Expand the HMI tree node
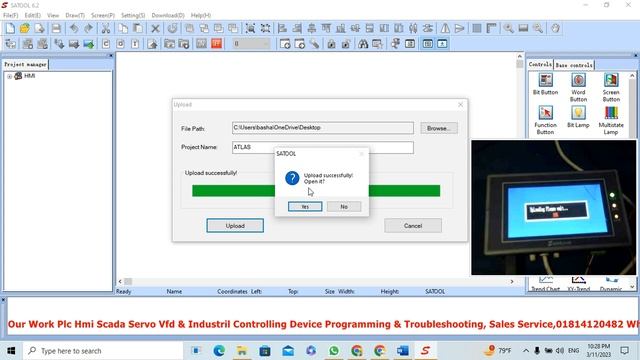Viewport: 640px width, 360px height. (x=9, y=76)
